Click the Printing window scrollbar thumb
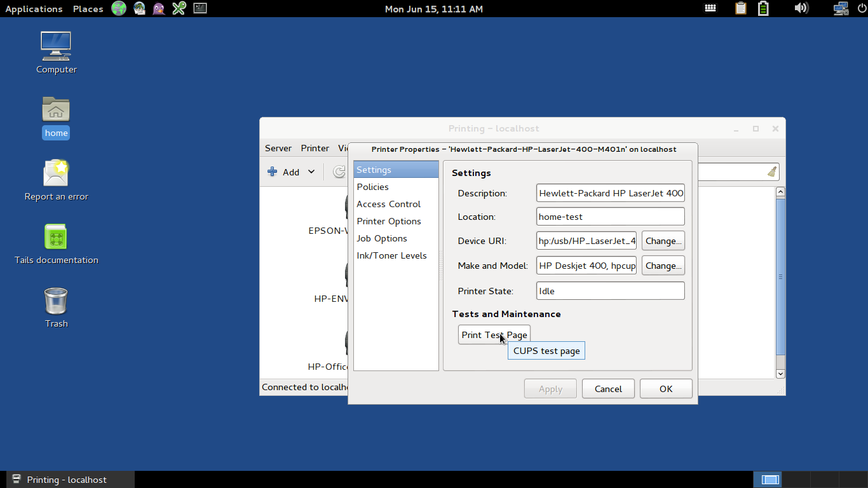This screenshot has width=868, height=488. (x=781, y=276)
